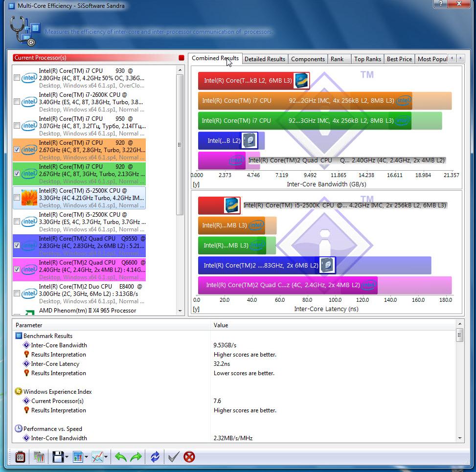The width and height of the screenshot is (476, 472).
Task: Click the Value column header
Action: pyautogui.click(x=333, y=325)
